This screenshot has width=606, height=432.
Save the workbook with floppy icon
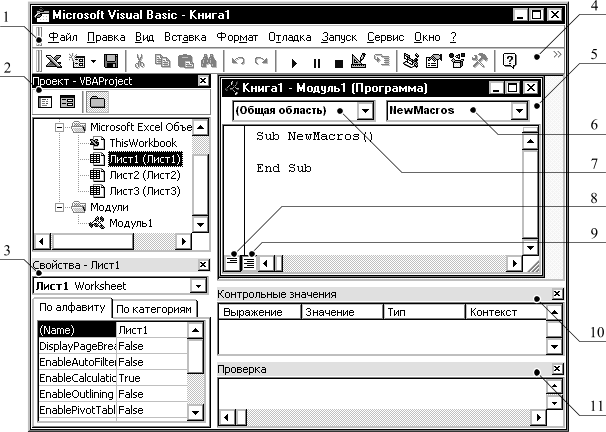[111, 61]
